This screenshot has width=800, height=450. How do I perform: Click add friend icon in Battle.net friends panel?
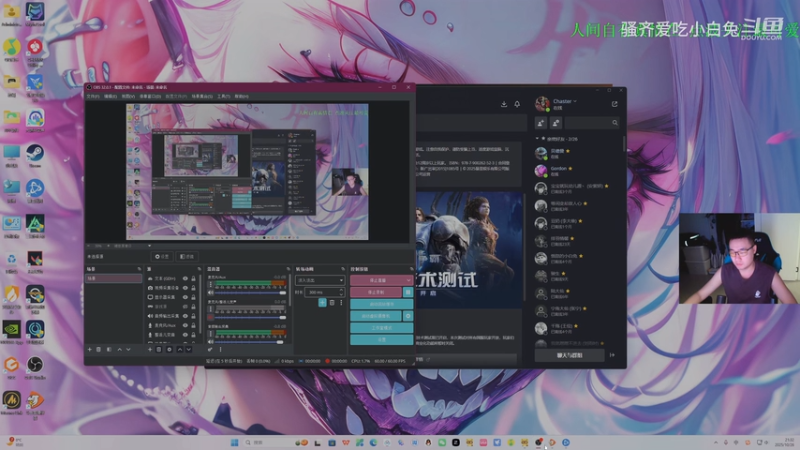(541, 123)
